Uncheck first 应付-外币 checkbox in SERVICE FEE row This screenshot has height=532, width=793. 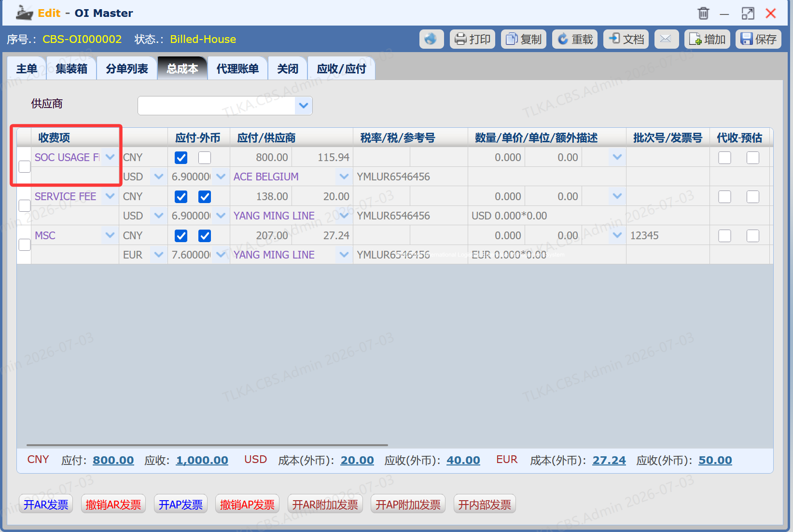[181, 197]
